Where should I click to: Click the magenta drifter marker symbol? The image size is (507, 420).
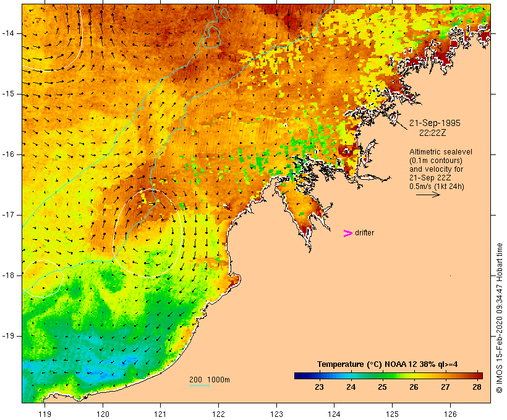[x=348, y=233]
